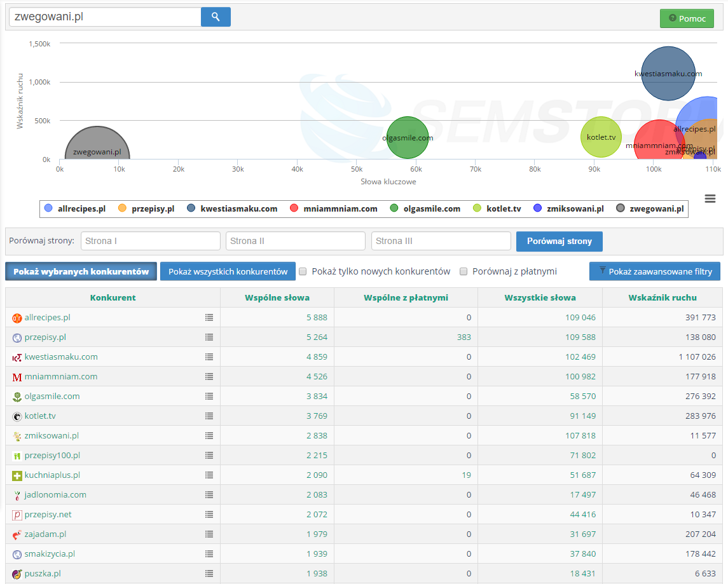Viewport: 728px width, 584px height.
Task: Expand 'Pokaż zaawansowane filtry' panel
Action: [x=655, y=271]
